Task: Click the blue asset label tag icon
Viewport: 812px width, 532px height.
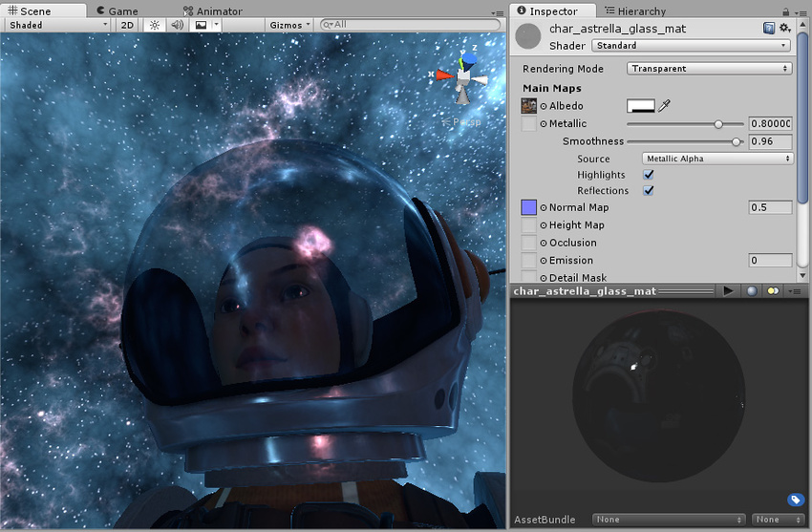Action: pos(795,500)
